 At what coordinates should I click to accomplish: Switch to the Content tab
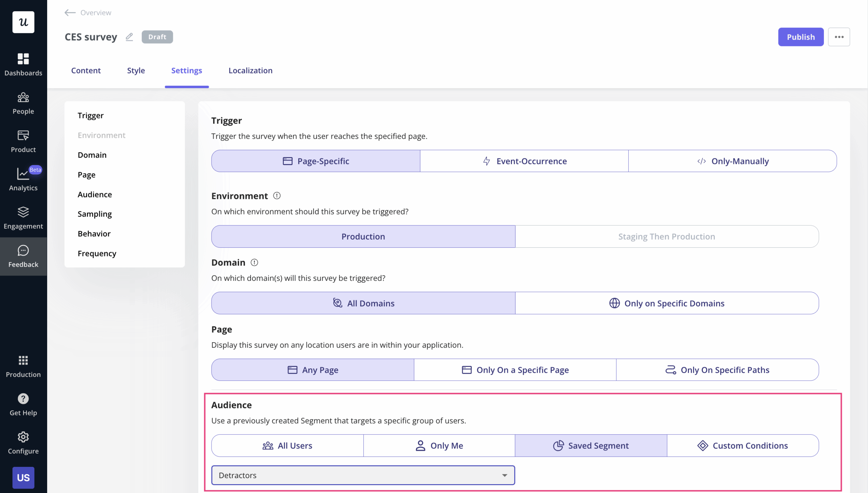[86, 70]
